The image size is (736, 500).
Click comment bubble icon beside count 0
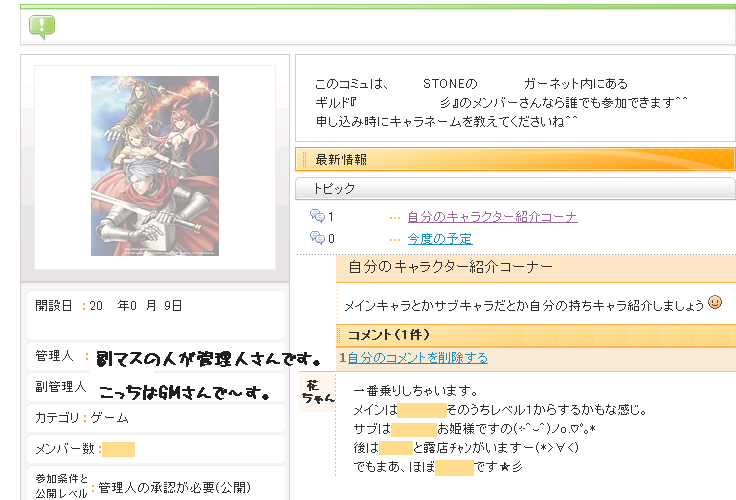(317, 238)
